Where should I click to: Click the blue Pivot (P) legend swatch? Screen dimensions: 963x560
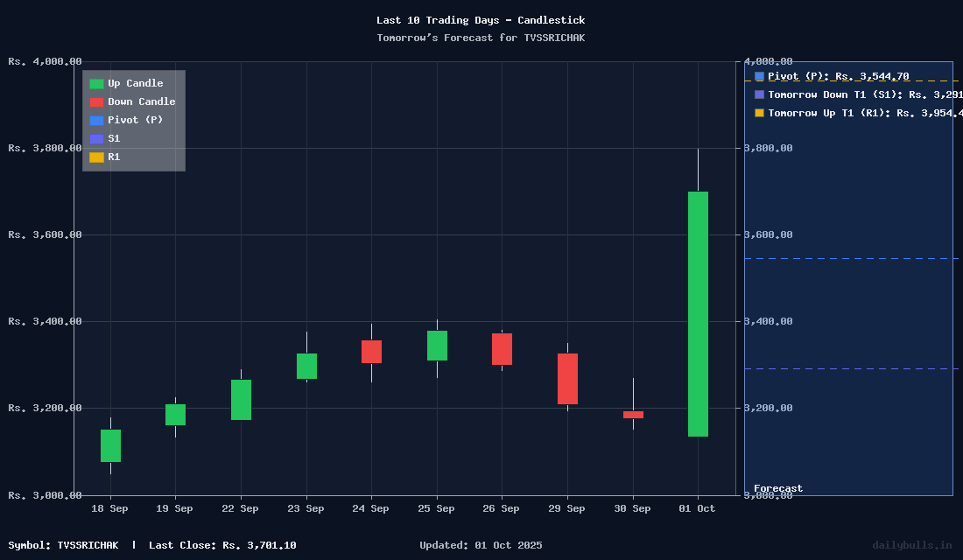tap(96, 121)
